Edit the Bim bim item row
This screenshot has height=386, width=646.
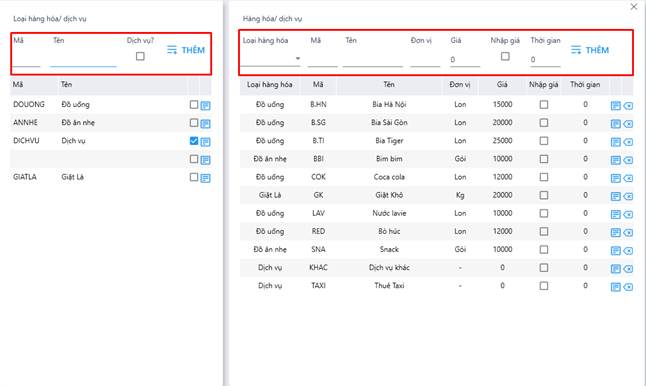tap(616, 160)
